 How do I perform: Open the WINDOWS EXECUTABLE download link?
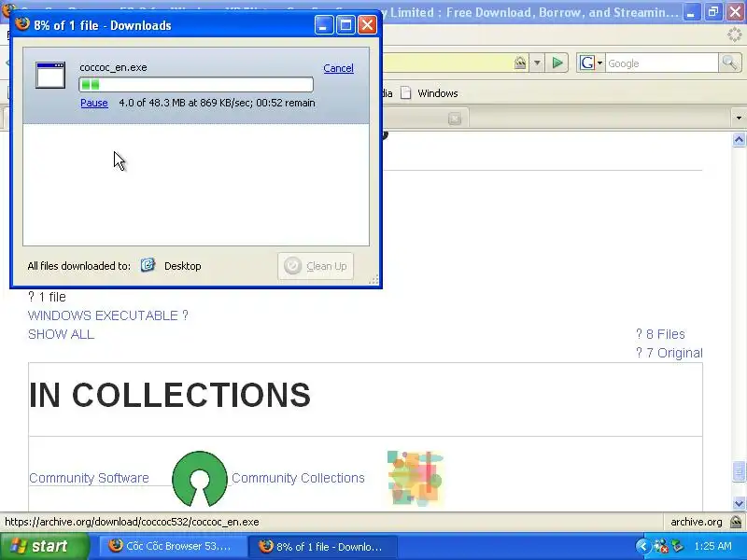click(x=107, y=315)
